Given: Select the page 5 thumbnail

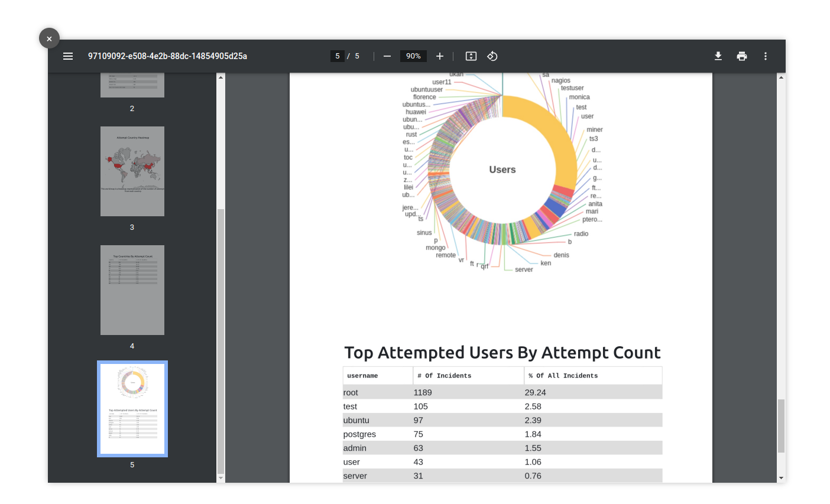Looking at the screenshot, I should coord(132,409).
